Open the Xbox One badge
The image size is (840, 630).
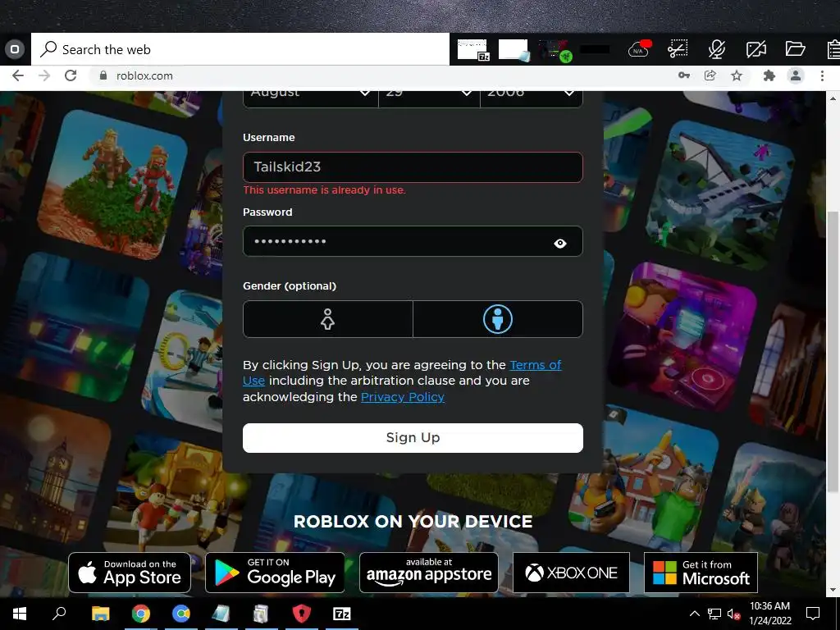(571, 573)
